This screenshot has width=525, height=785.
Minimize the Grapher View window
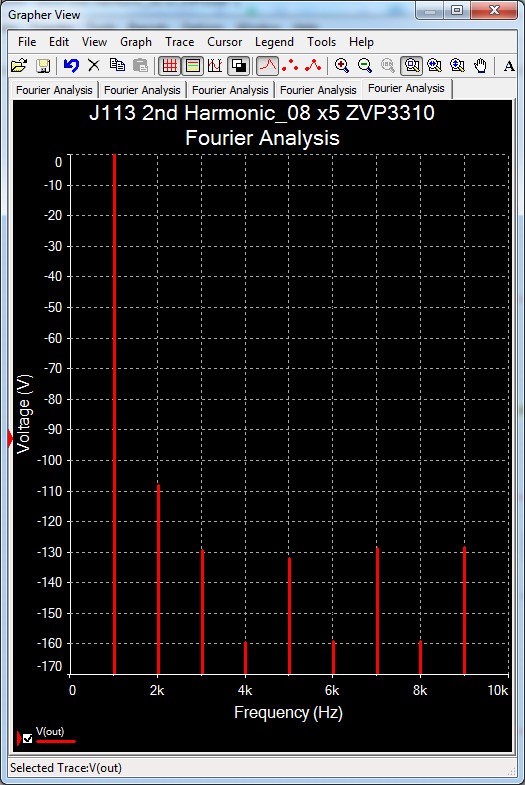[x=429, y=11]
